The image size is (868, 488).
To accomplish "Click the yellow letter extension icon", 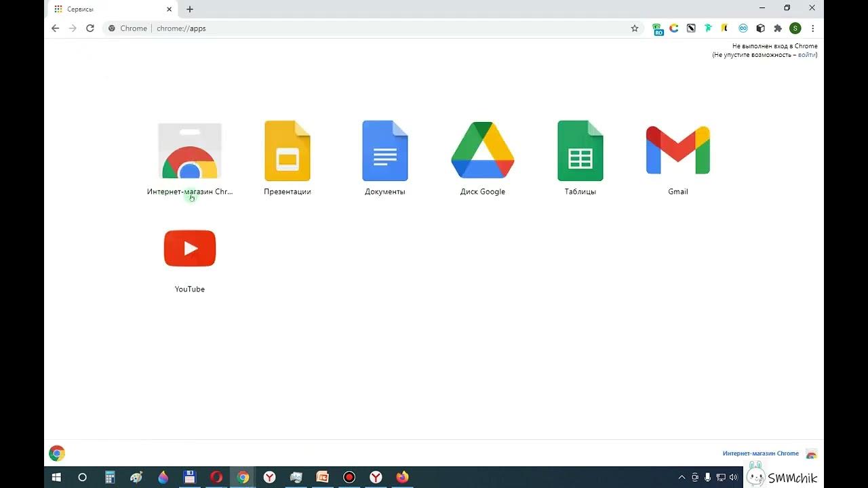I will coord(725,28).
